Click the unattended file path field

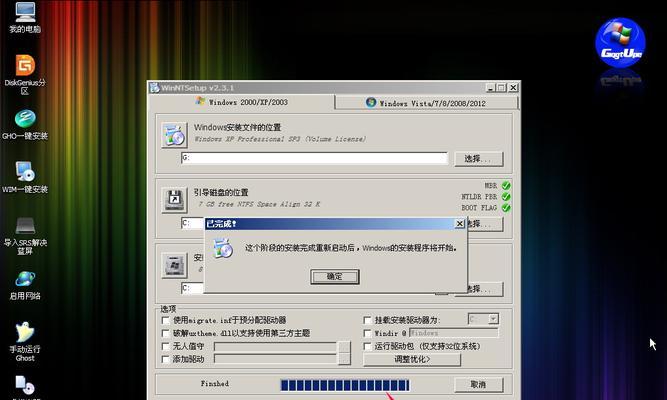point(275,347)
